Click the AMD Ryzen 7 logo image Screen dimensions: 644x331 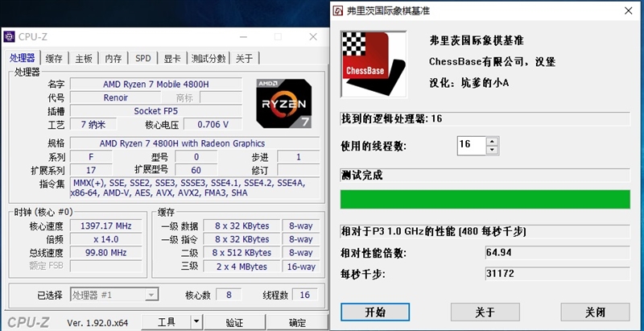284,104
